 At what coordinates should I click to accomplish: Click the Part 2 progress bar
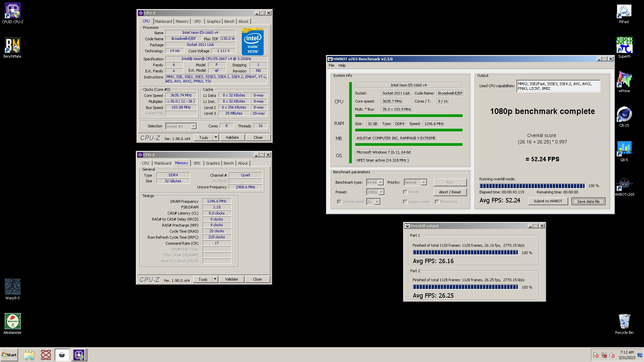[x=465, y=287]
